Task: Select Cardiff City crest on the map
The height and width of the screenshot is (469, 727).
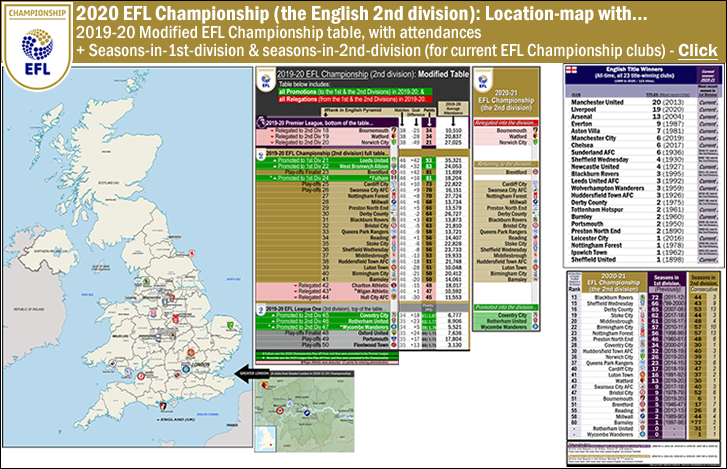Action: point(126,372)
